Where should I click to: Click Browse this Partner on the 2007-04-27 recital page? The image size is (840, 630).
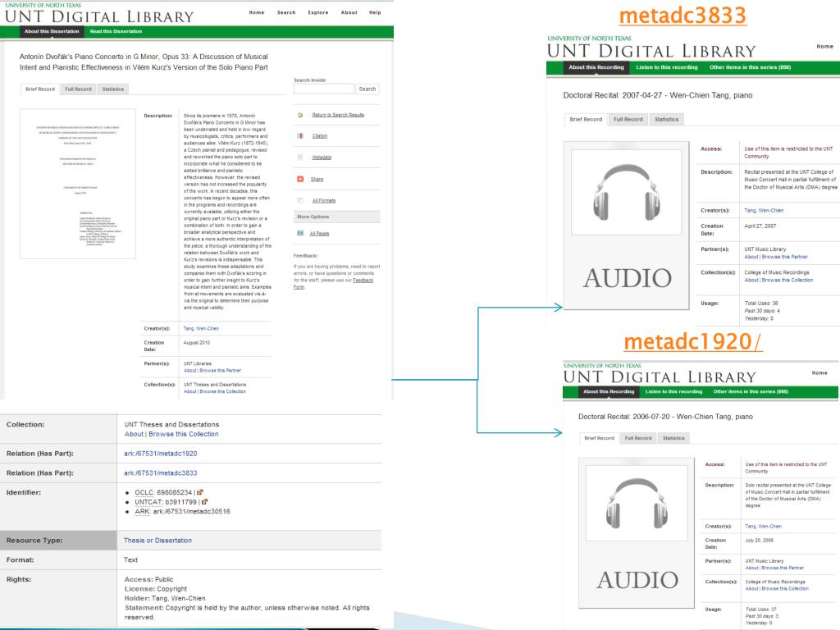(x=785, y=257)
